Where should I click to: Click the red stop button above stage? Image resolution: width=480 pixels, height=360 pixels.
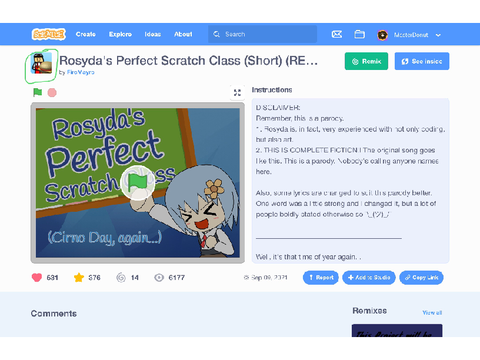[52, 92]
